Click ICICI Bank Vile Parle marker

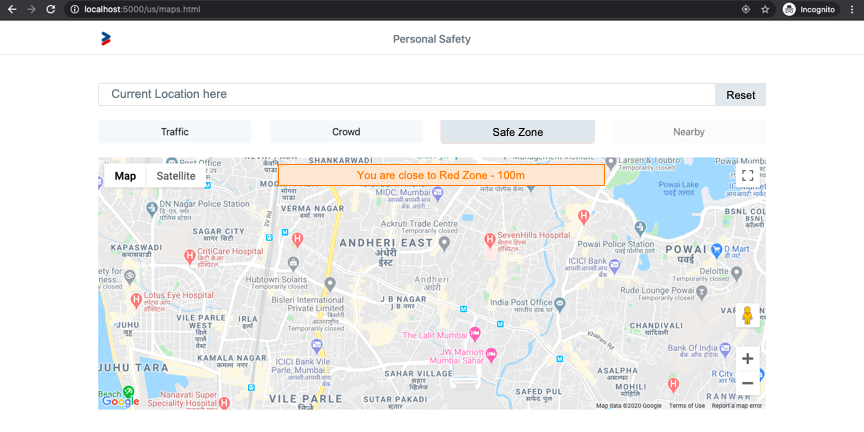[x=316, y=346]
